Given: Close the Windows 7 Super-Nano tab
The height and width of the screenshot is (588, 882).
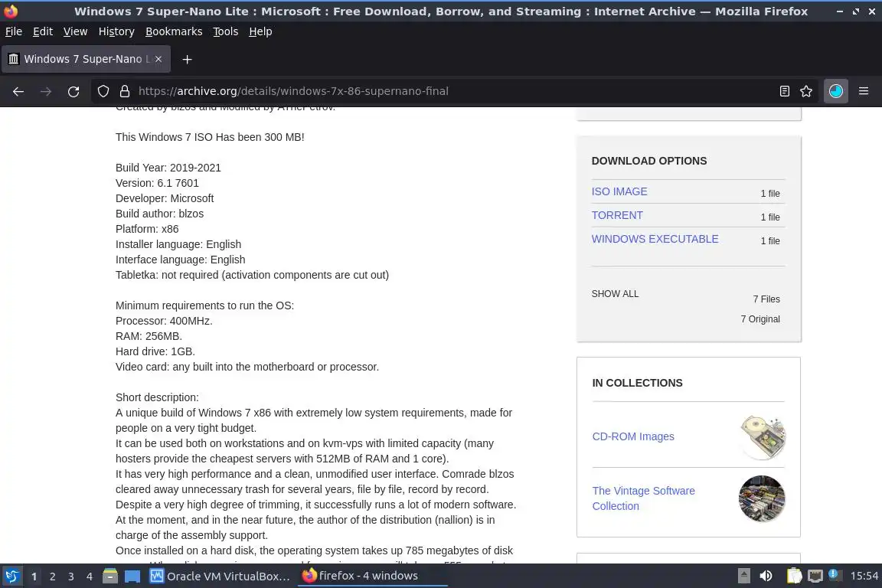Looking at the screenshot, I should [x=158, y=59].
